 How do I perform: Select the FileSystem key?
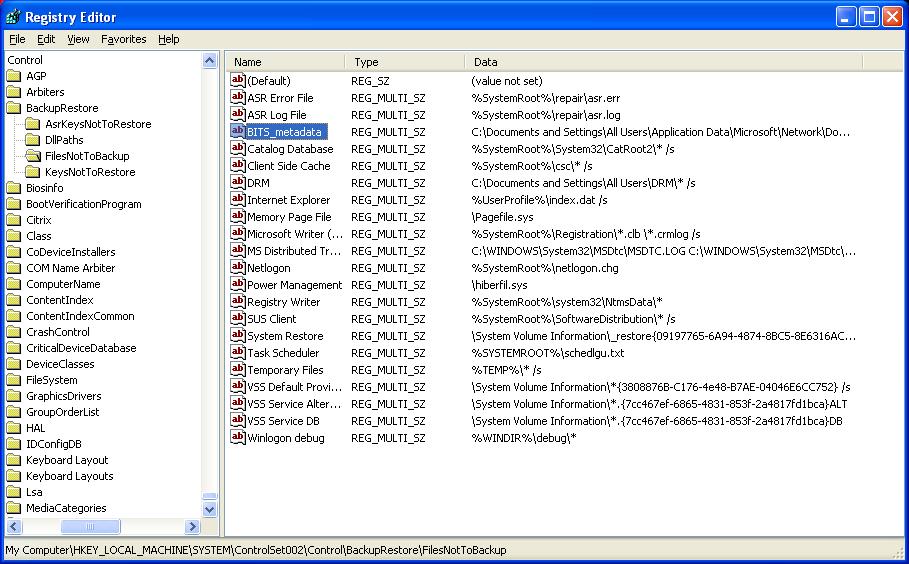point(52,380)
